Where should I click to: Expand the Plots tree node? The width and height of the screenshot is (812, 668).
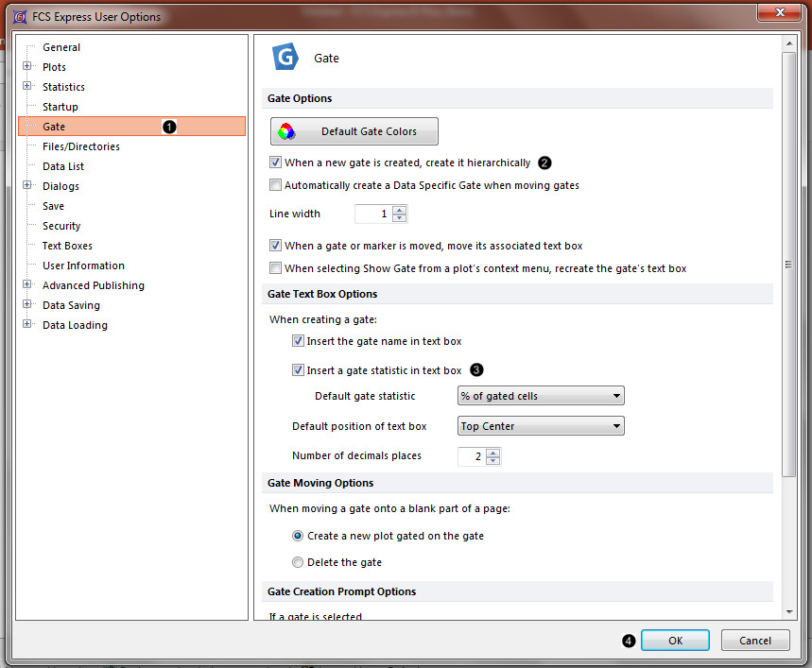[x=27, y=67]
